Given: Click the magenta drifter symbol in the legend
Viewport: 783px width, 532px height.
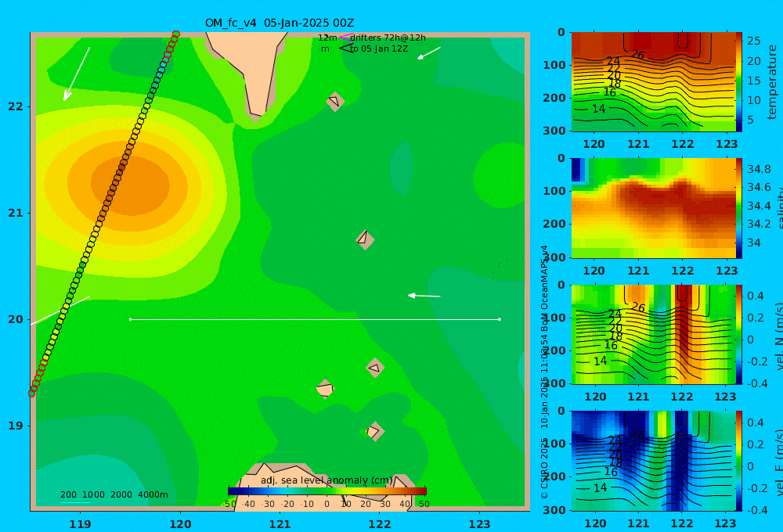Looking at the screenshot, I should (x=346, y=38).
